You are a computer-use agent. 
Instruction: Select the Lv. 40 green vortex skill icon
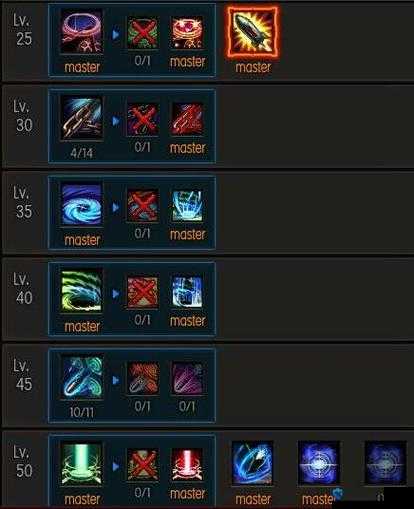[82, 291]
